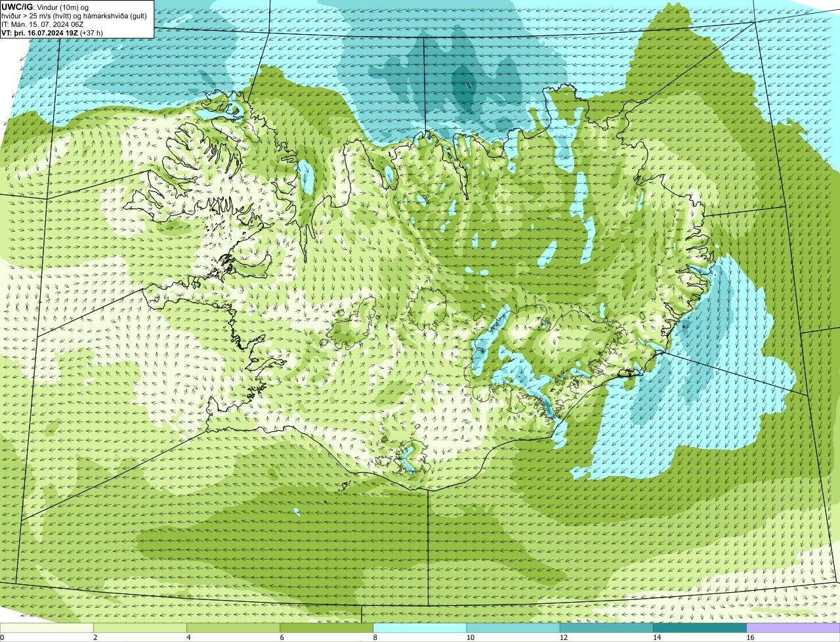Click the legend value label "0"

coord(2,637)
